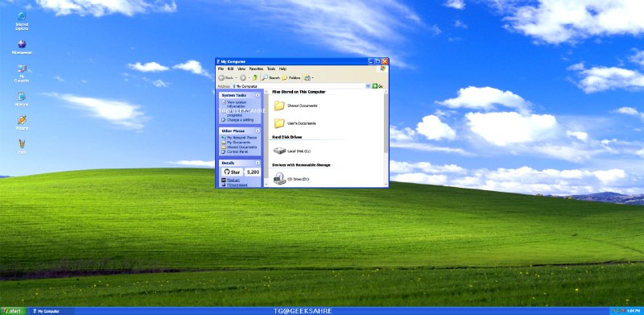Viewport: 644px width, 315px height.
Task: Collapse the System Tasks panel
Action: pos(258,95)
